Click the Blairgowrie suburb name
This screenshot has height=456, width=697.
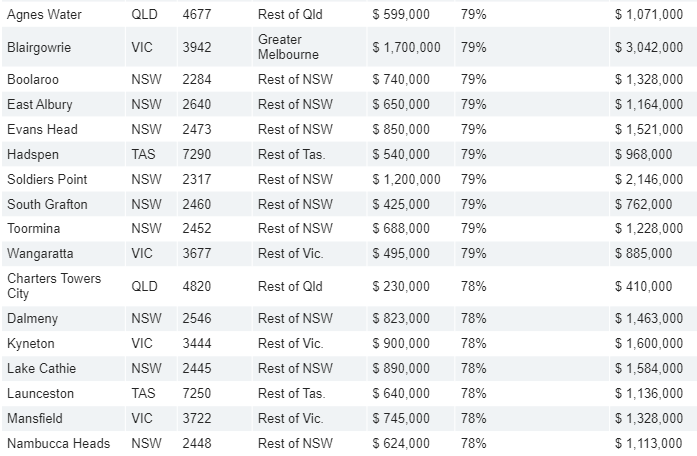[x=39, y=48]
